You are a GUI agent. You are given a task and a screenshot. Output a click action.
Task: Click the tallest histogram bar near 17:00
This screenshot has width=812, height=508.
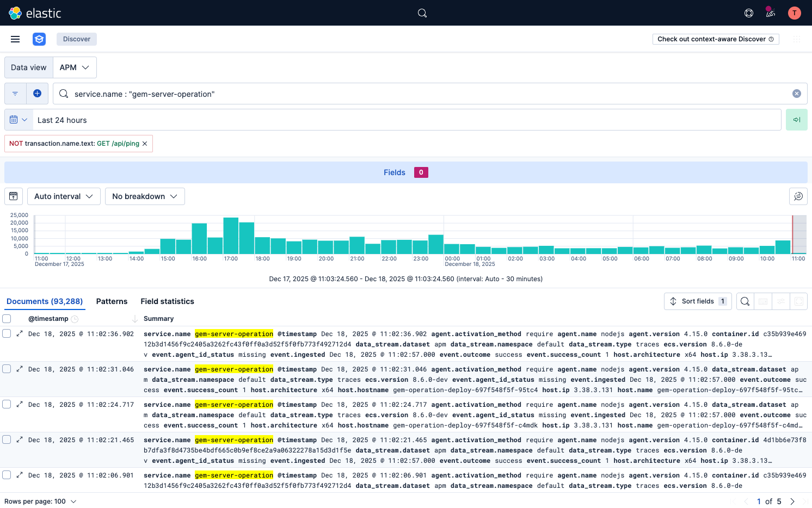click(x=231, y=236)
